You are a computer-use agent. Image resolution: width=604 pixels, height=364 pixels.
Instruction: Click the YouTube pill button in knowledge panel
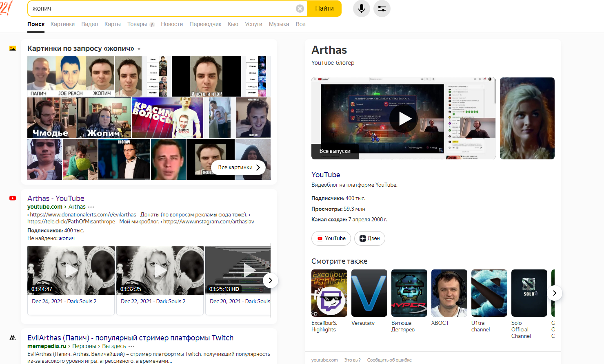pyautogui.click(x=331, y=238)
